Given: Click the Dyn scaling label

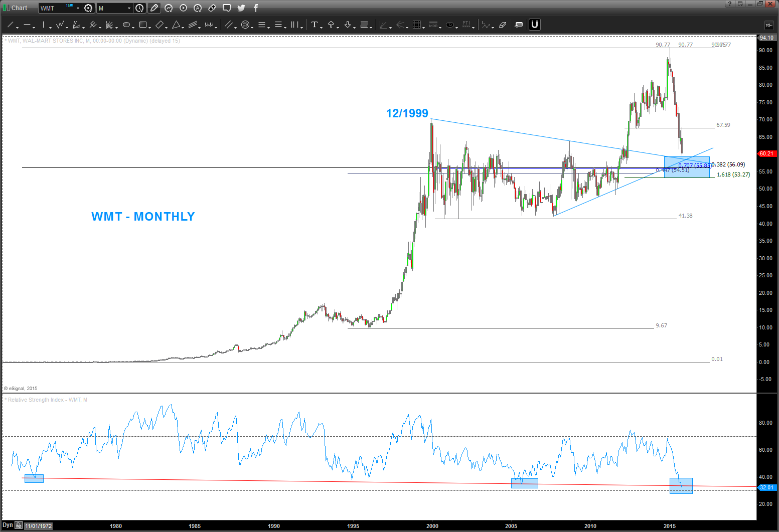Looking at the screenshot, I should coord(8,525).
